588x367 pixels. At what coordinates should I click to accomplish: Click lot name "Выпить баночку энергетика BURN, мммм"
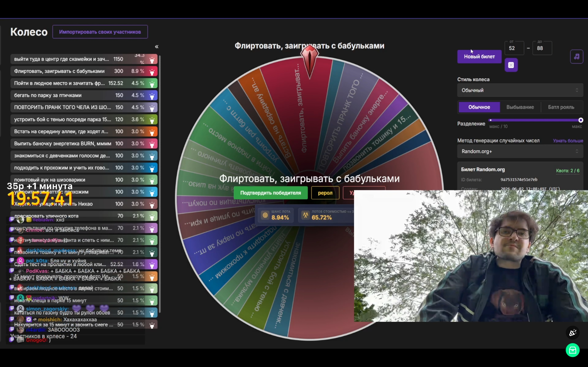63,143
